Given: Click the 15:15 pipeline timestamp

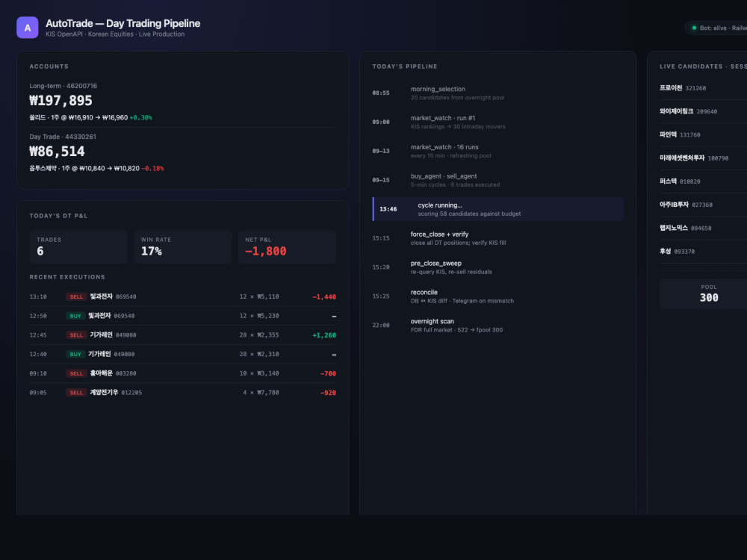Looking at the screenshot, I should point(381,238).
